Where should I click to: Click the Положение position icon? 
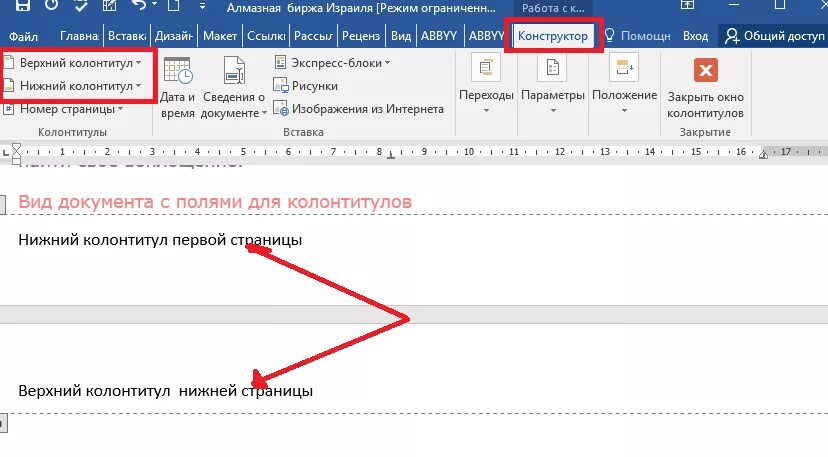coord(624,68)
